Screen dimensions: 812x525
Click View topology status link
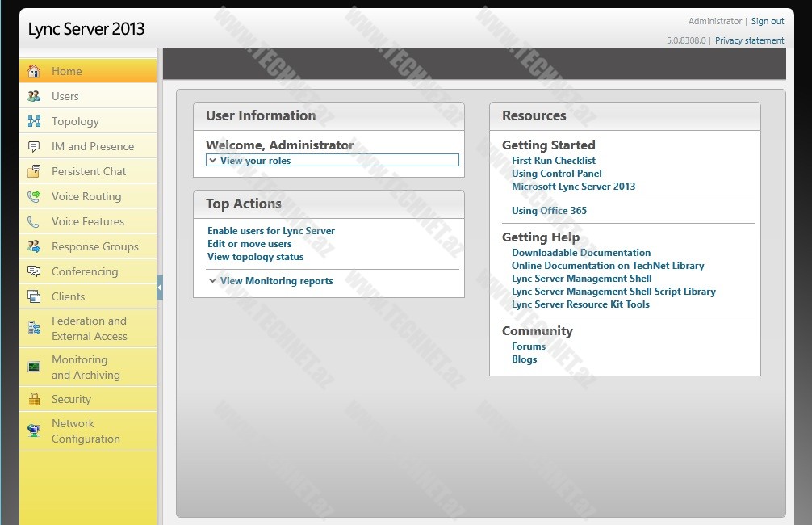(x=255, y=257)
